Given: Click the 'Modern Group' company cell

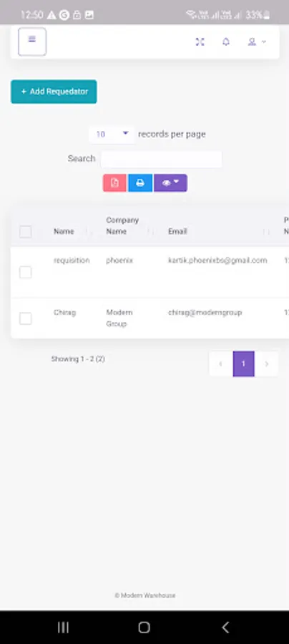Looking at the screenshot, I should pyautogui.click(x=119, y=318).
